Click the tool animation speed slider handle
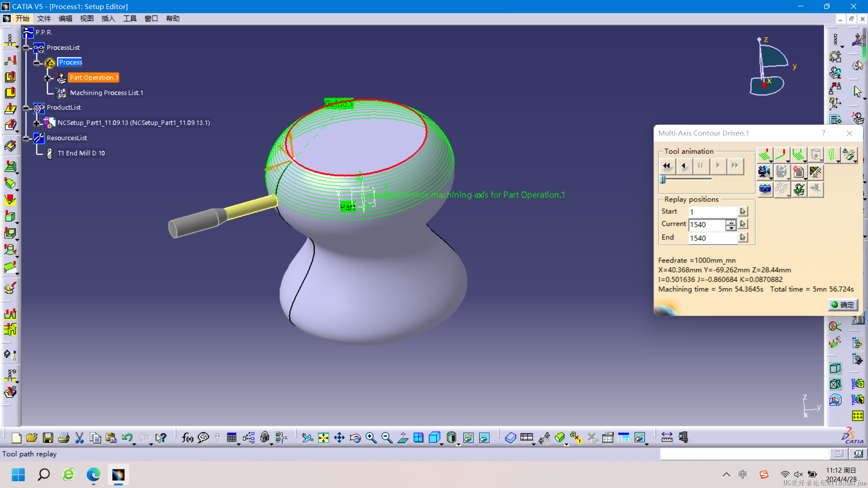This screenshot has width=868, height=488. click(663, 179)
